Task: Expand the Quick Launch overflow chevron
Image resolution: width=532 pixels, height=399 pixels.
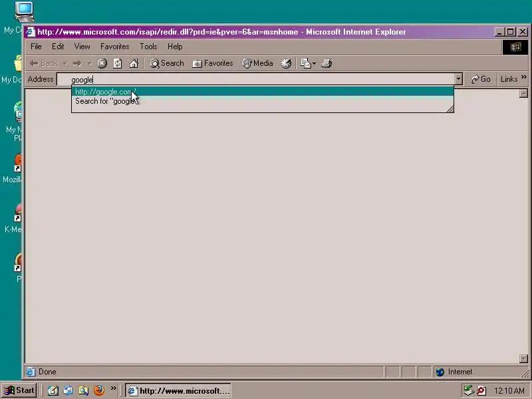Action: (113, 388)
